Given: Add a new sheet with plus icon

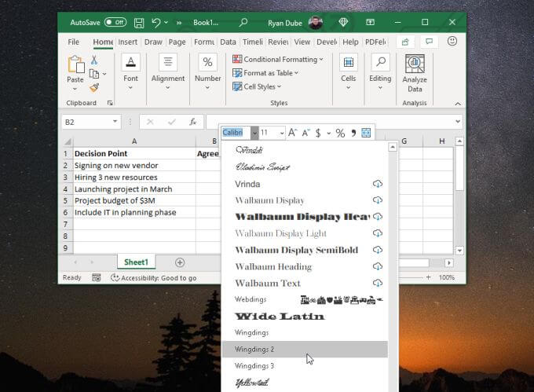Looking at the screenshot, I should click(x=180, y=262).
